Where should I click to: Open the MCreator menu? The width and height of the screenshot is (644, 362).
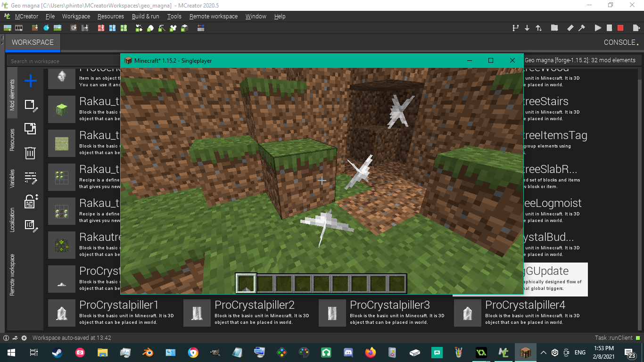tap(26, 16)
